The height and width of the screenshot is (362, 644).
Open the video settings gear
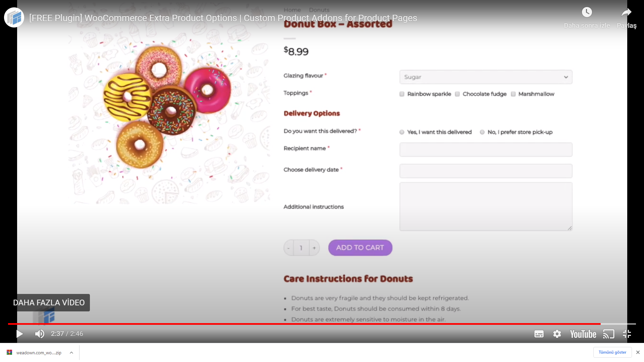[x=557, y=334]
